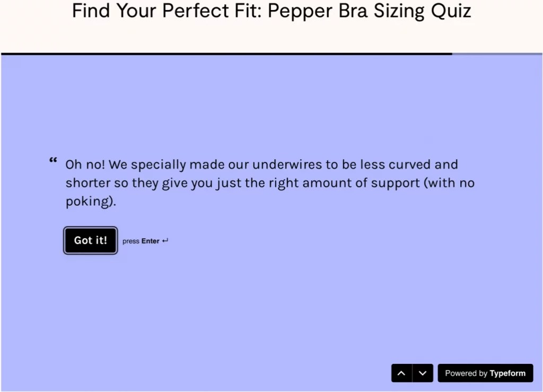Viewport: 543px width, 392px height.
Task: Click the progress bar at the top
Action: [271, 53]
